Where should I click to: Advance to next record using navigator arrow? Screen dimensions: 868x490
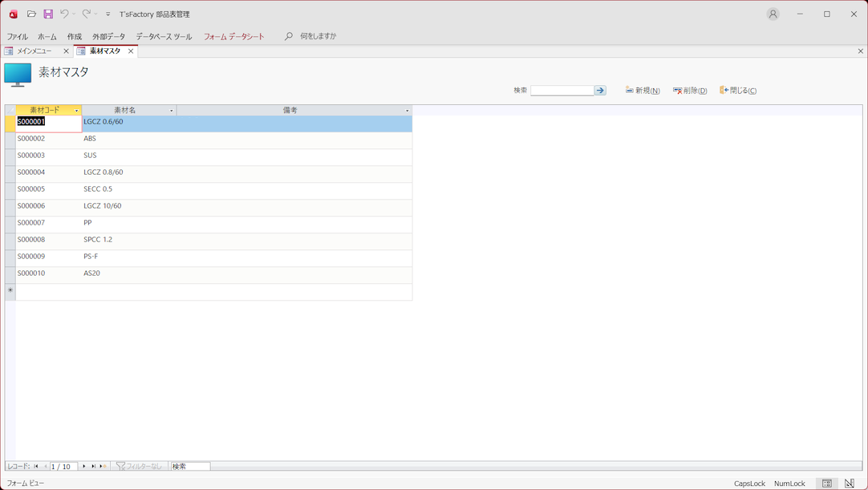pyautogui.click(x=84, y=466)
